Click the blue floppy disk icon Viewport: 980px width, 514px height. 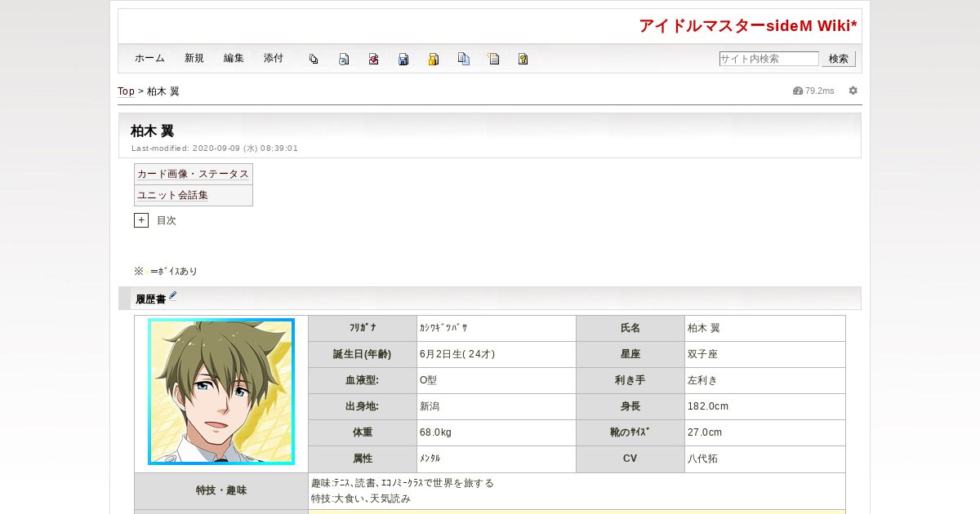[x=403, y=59]
